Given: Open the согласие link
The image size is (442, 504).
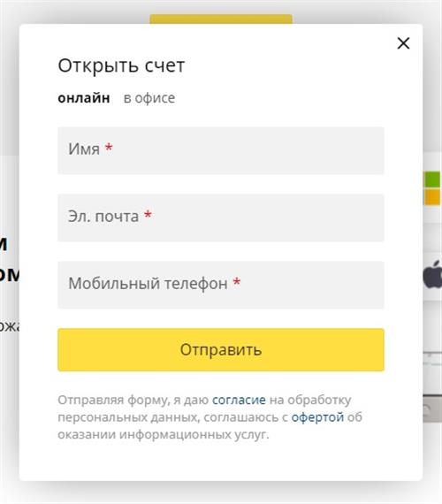Looking at the screenshot, I should click(239, 401).
